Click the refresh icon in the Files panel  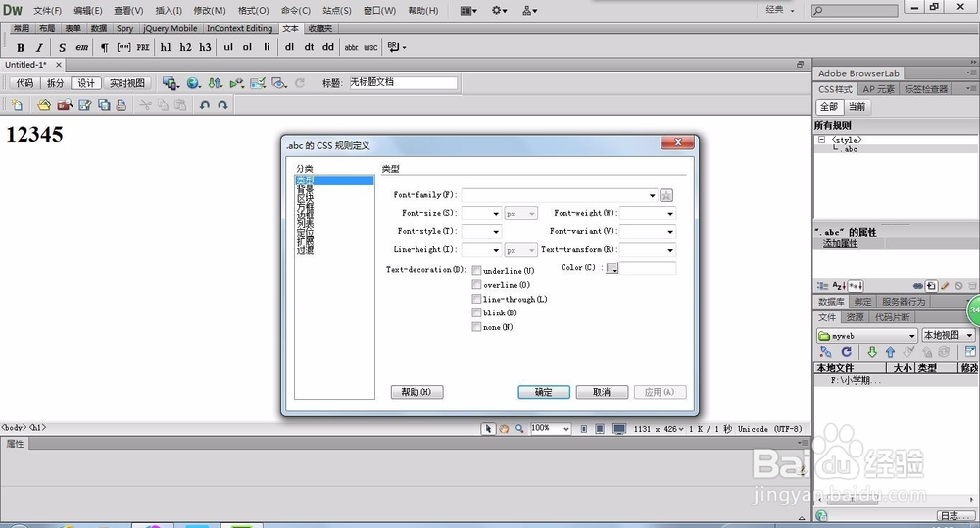pos(847,352)
